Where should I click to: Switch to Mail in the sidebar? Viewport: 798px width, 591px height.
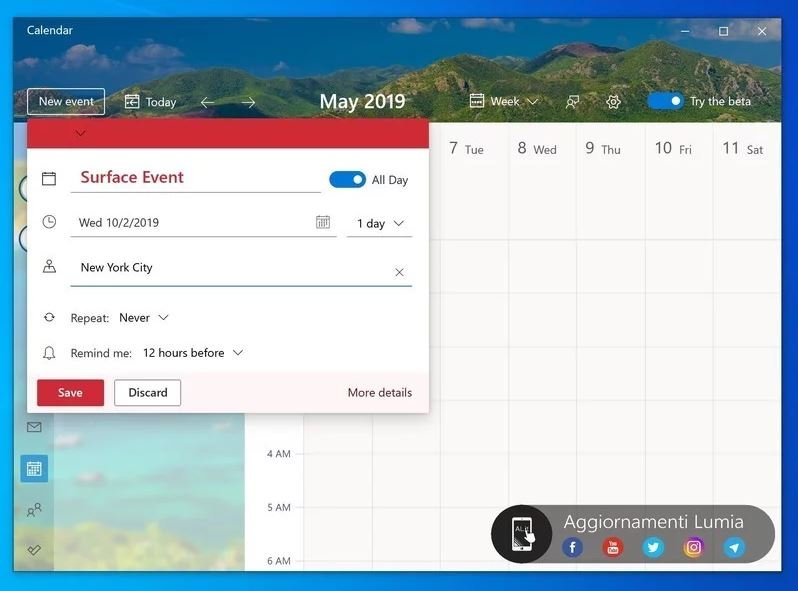point(34,427)
